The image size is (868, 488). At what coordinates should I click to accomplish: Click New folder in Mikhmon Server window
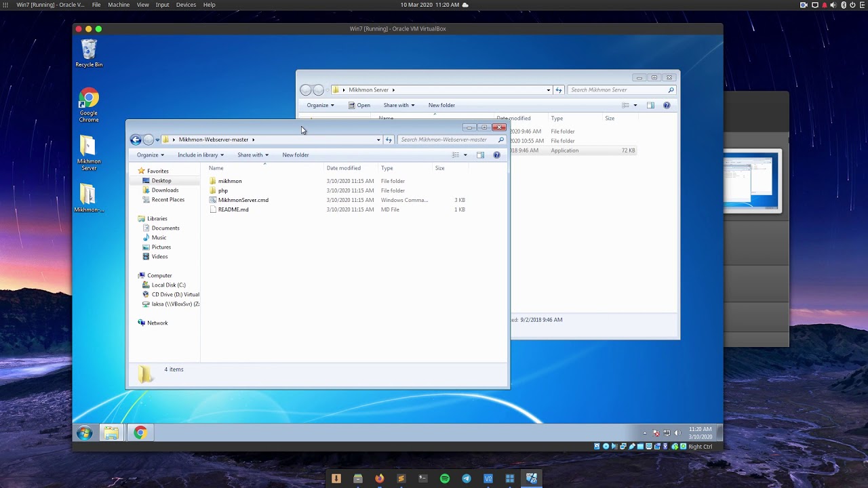(441, 105)
